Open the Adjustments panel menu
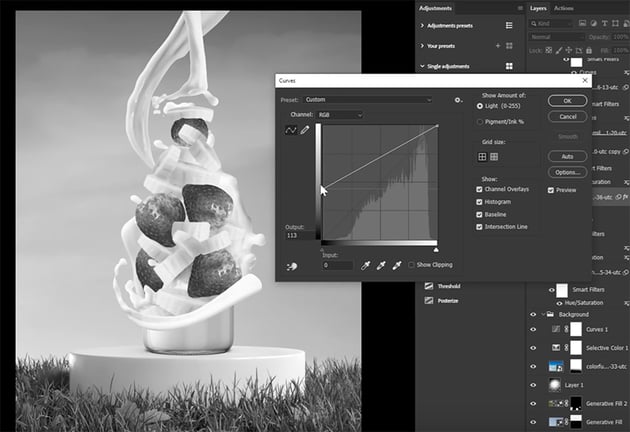The height and width of the screenshot is (432, 630). pos(520,8)
